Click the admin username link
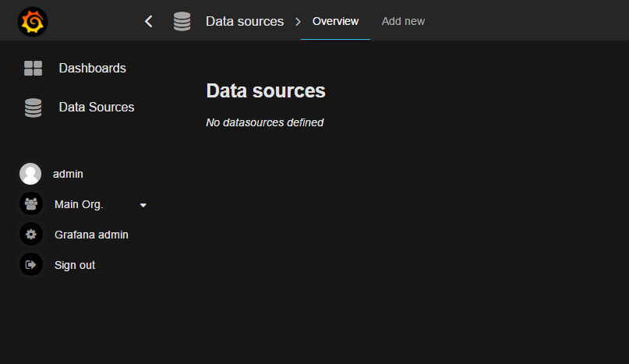629x364 pixels. pos(68,174)
